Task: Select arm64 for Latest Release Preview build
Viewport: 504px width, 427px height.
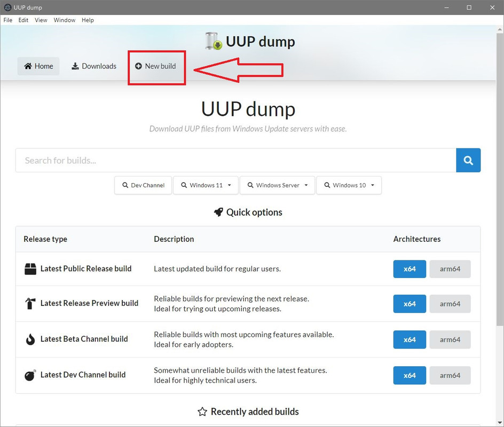Action: (x=450, y=304)
